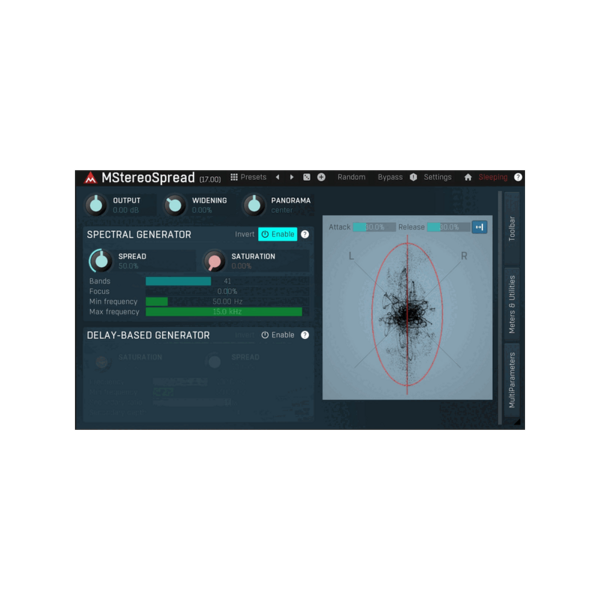Click the Spectral Generator Spread knob
This screenshot has height=600, width=600.
[101, 261]
